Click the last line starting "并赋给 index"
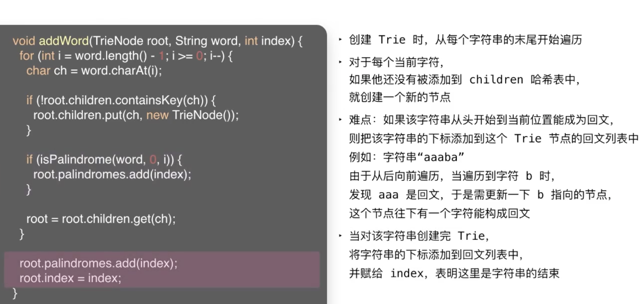Image resolution: width=644 pixels, height=304 pixels. tap(454, 274)
